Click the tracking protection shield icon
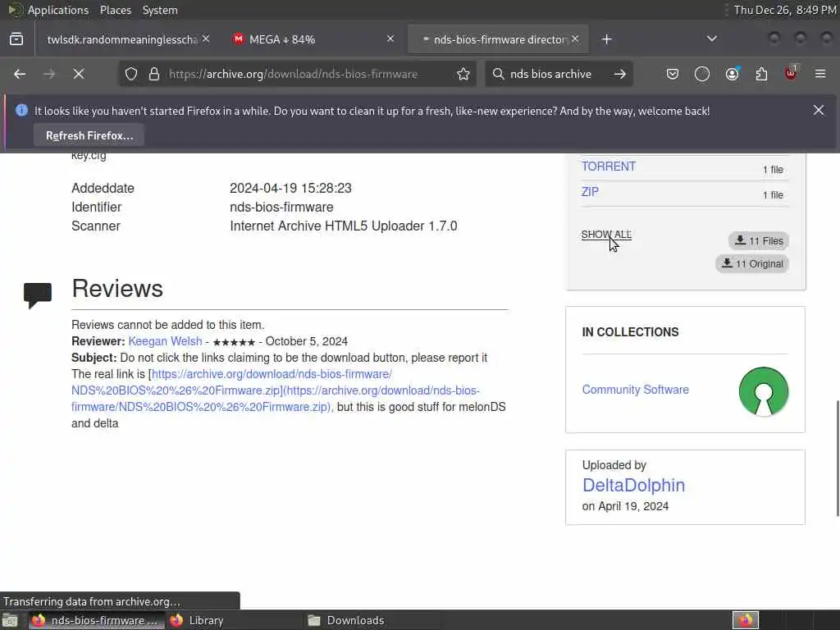The width and height of the screenshot is (840, 630). [131, 74]
